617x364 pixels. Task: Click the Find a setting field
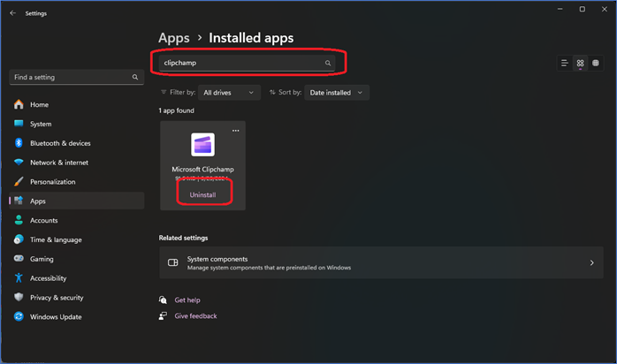tap(76, 77)
